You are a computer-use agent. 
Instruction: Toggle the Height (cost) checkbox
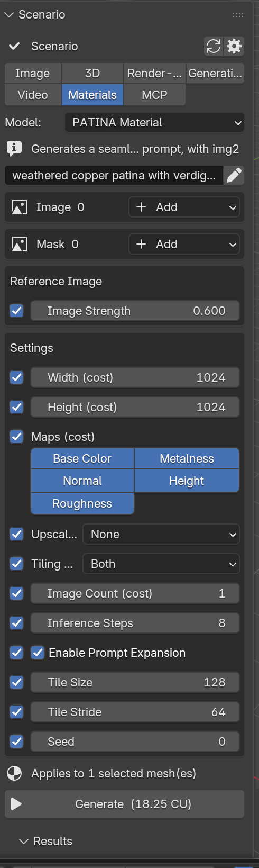click(x=16, y=407)
